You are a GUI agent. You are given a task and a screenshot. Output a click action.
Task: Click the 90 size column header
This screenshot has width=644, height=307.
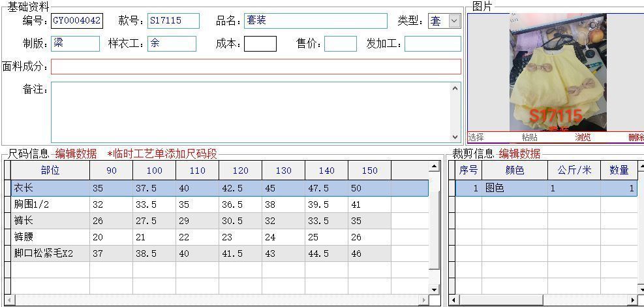(x=112, y=170)
